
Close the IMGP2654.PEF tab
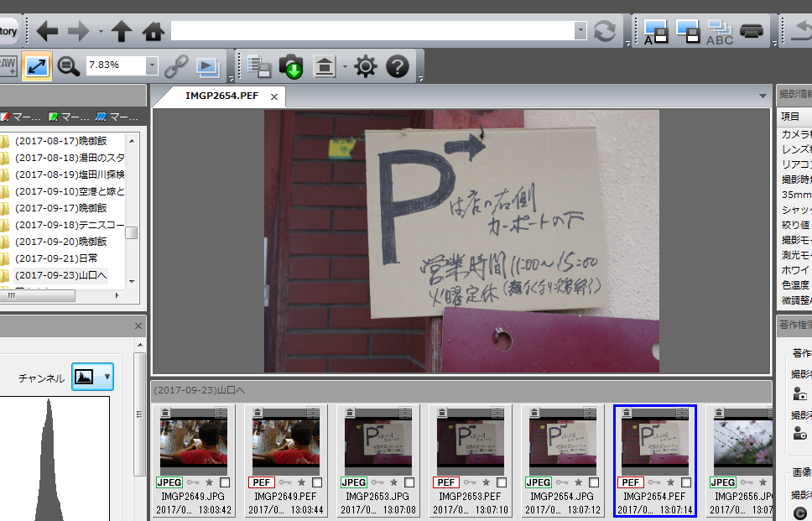[273, 96]
